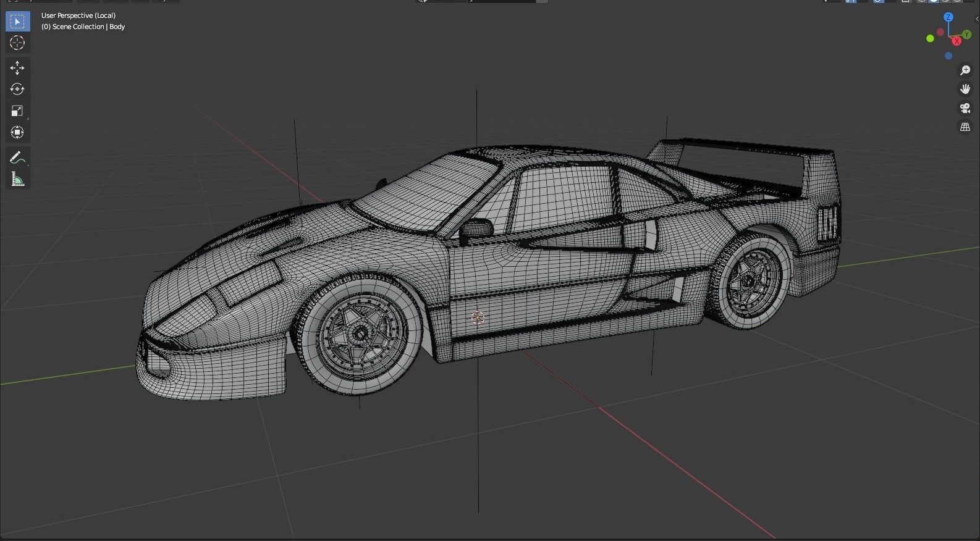Select the Annotate pencil tool
The width and height of the screenshot is (980, 541).
click(x=17, y=157)
